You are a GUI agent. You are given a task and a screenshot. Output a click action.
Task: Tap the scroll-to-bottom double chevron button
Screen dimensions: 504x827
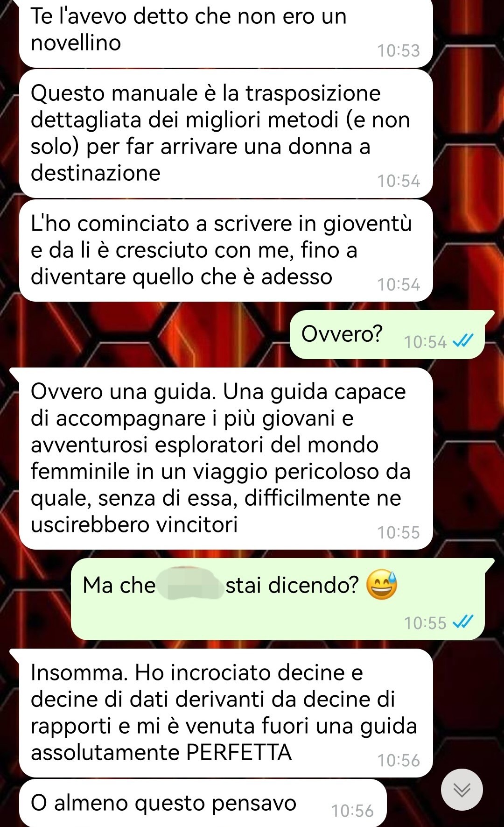[x=462, y=789]
